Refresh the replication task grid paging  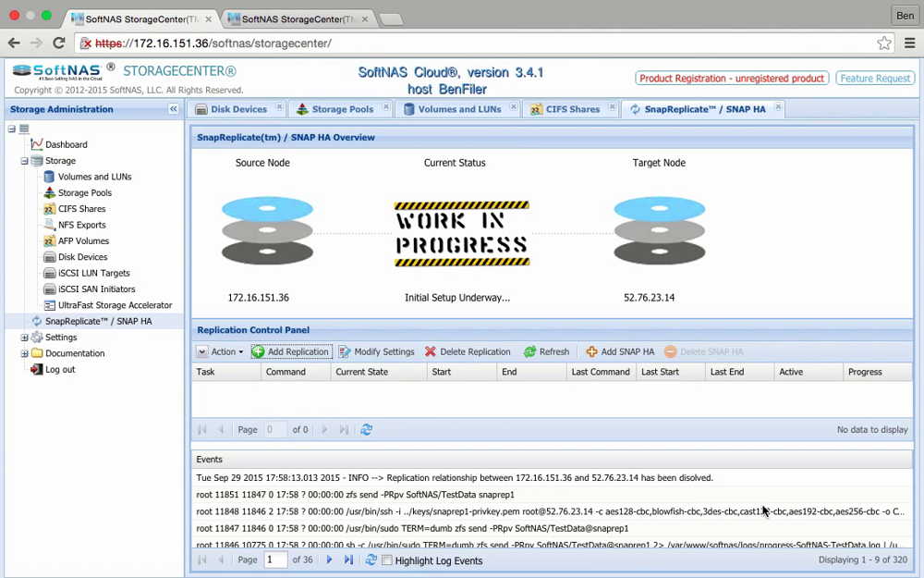[367, 429]
